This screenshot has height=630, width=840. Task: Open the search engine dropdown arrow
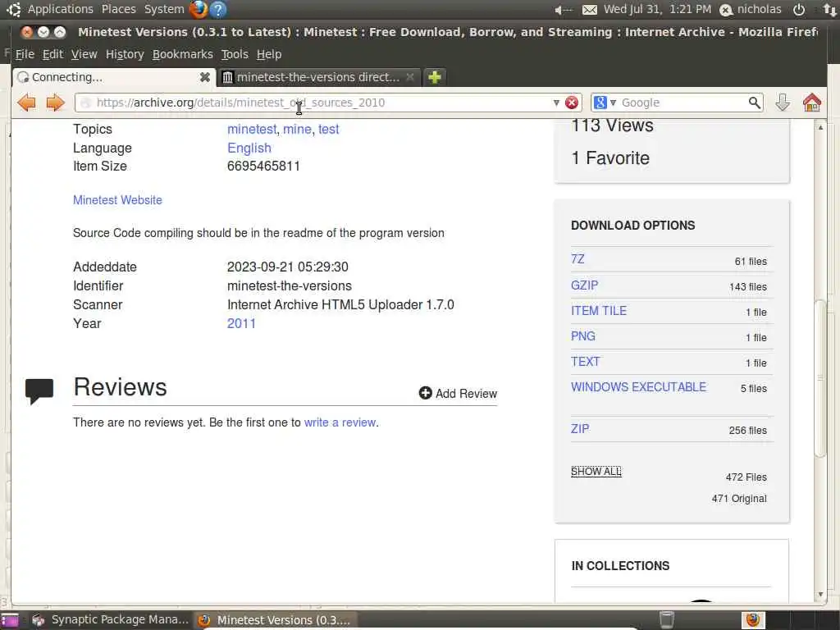[613, 103]
